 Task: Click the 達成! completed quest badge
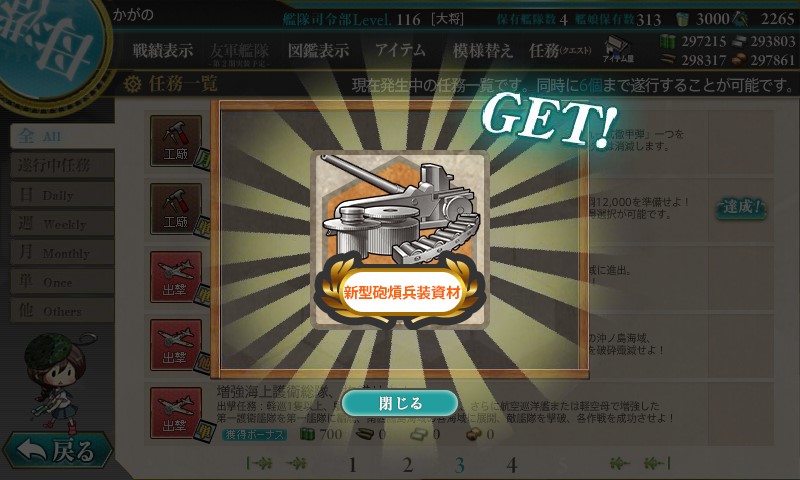[x=741, y=208]
